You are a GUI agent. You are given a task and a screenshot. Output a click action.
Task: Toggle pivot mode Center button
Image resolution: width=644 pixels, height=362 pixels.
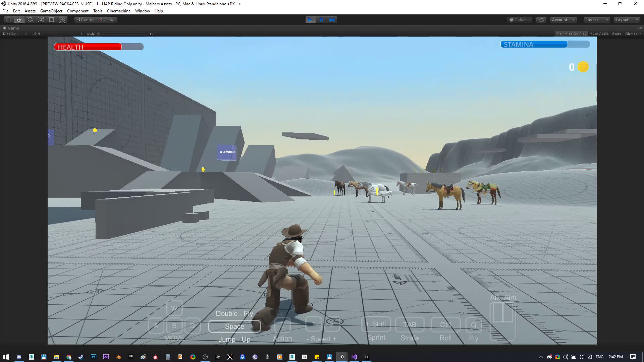click(x=85, y=20)
